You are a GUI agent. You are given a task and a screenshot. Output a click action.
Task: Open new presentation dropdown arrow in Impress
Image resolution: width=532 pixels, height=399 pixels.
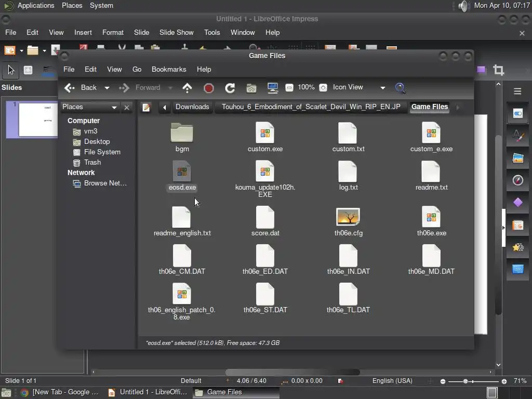21,51
